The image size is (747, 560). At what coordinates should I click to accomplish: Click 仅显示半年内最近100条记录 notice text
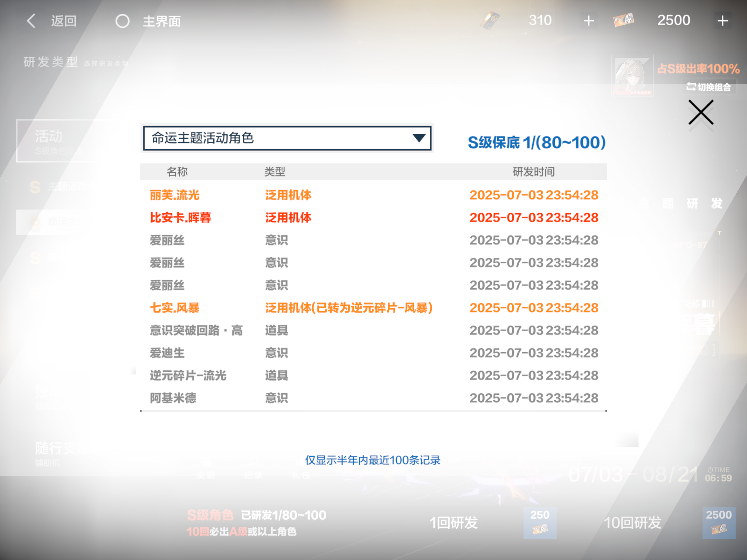372,460
